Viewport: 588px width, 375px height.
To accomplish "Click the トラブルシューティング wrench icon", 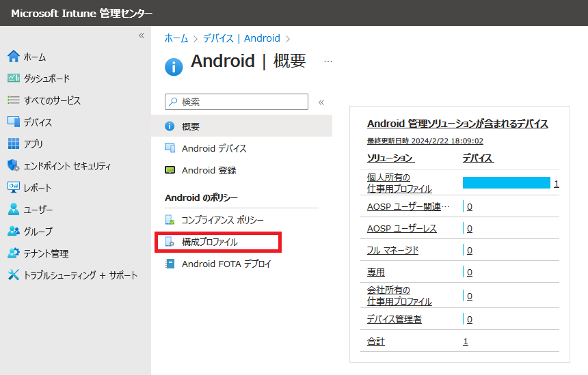I will 14,275.
